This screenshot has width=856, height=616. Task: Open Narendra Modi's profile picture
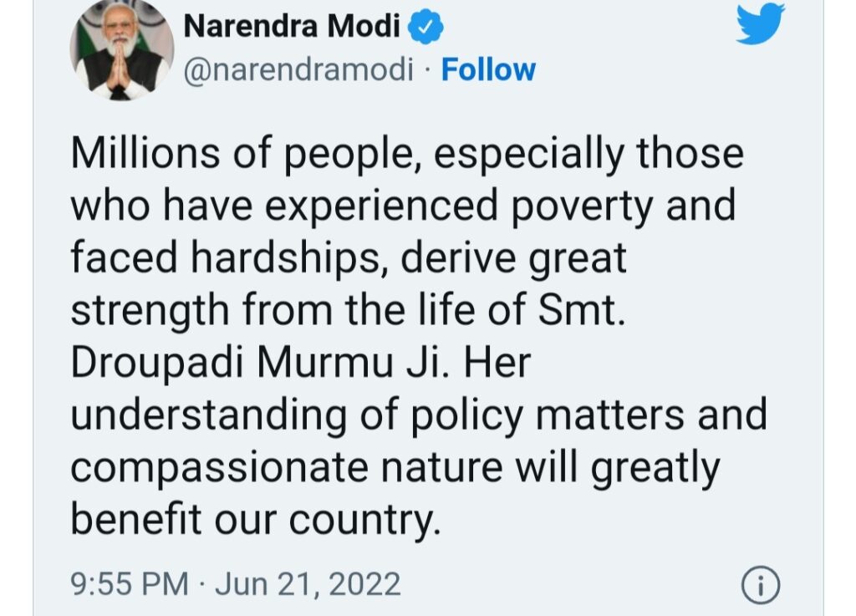(x=122, y=51)
